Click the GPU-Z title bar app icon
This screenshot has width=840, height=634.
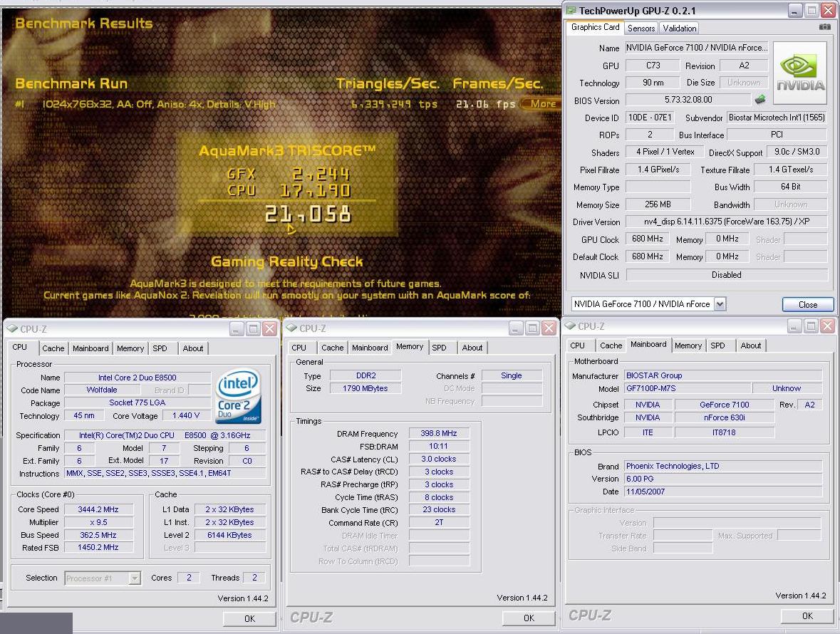pos(571,10)
